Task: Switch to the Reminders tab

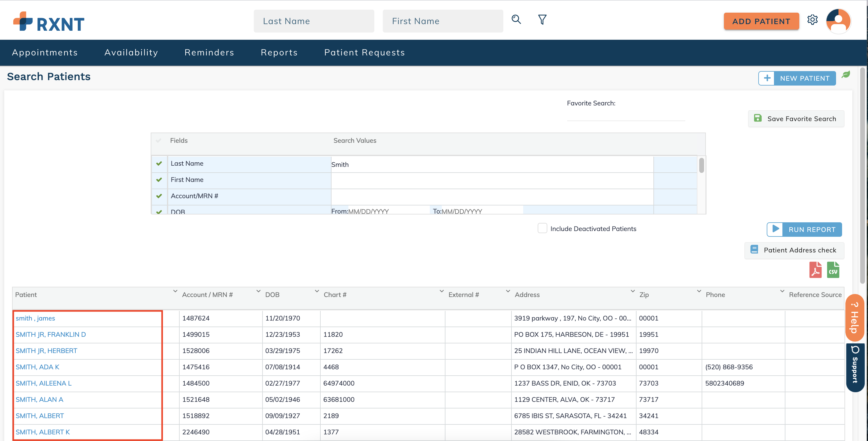Action: 209,52
